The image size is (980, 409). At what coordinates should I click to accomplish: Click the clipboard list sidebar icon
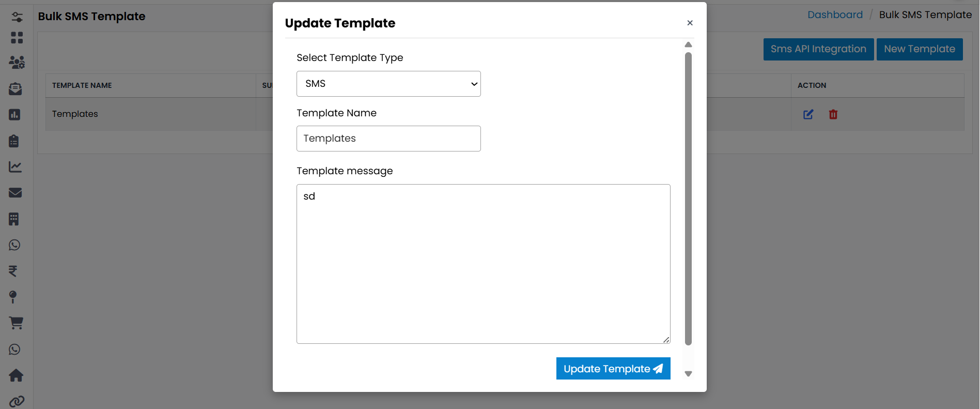[x=14, y=141]
